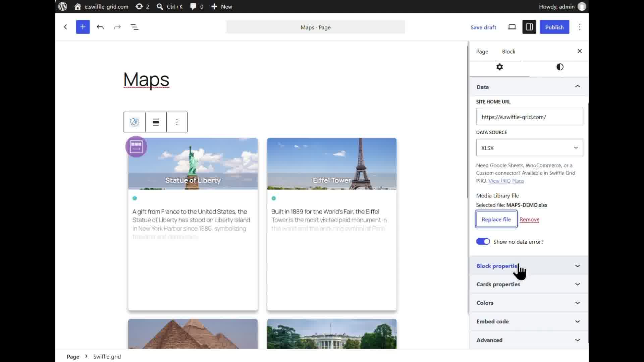Open e.swiffle-grid.com site home link

tap(101, 6)
